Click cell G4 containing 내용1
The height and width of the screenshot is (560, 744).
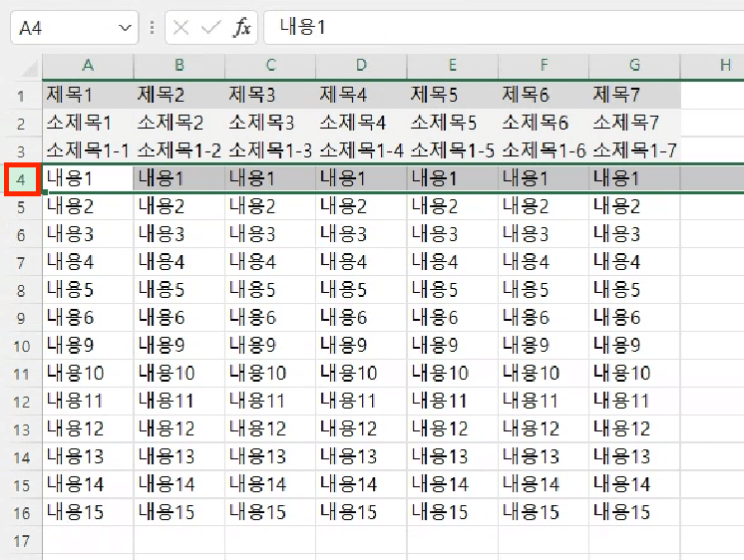pos(634,178)
